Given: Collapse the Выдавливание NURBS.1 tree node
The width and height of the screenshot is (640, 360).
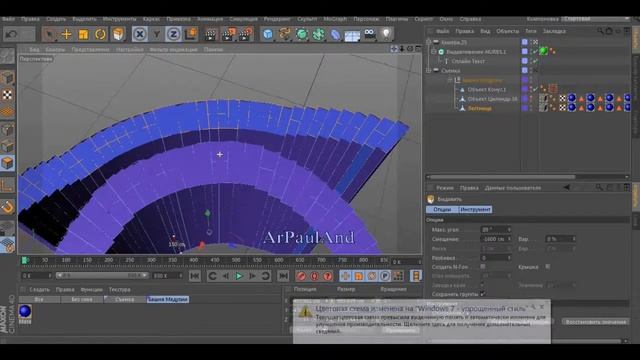Looking at the screenshot, I should [x=433, y=51].
